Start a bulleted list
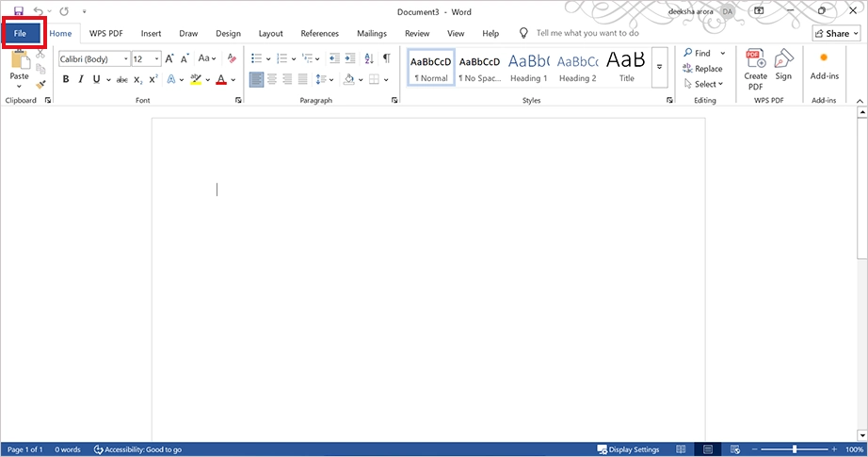The image size is (868, 457). 256,58
